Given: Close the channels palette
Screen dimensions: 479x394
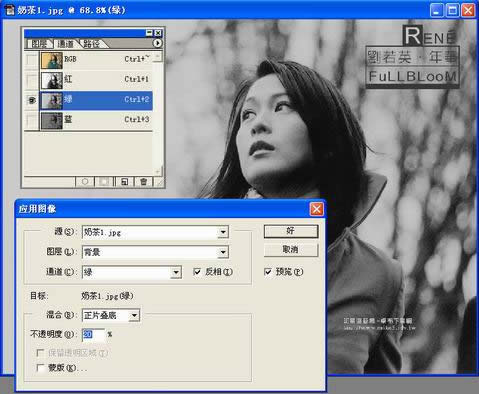Looking at the screenshot, I should coord(158,33).
